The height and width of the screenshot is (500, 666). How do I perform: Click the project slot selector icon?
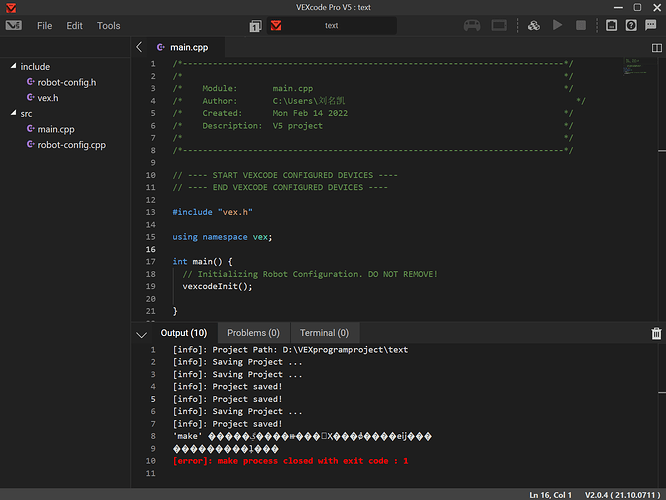[x=255, y=26]
